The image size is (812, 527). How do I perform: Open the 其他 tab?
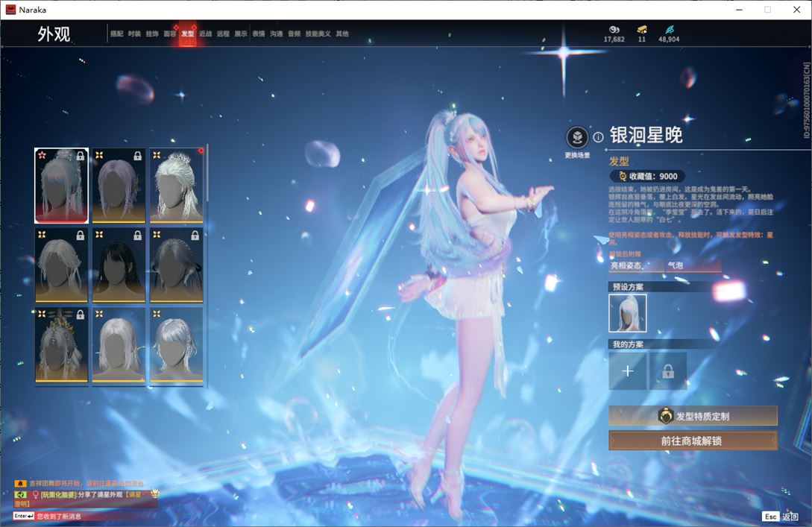pos(342,34)
